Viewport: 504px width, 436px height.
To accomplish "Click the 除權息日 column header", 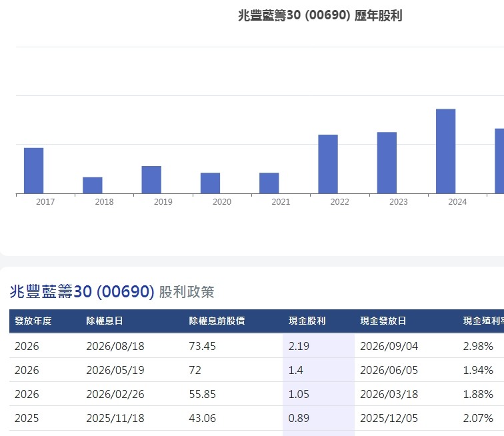I will tap(105, 321).
